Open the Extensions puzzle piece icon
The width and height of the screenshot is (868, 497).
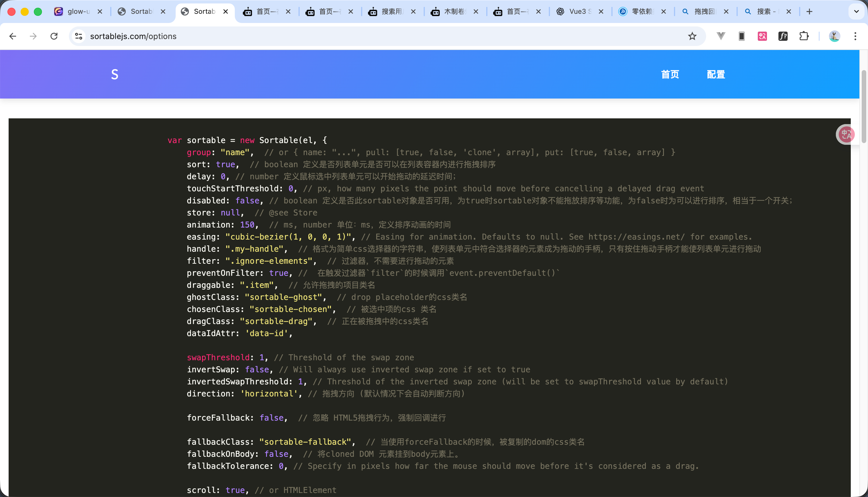coord(804,36)
